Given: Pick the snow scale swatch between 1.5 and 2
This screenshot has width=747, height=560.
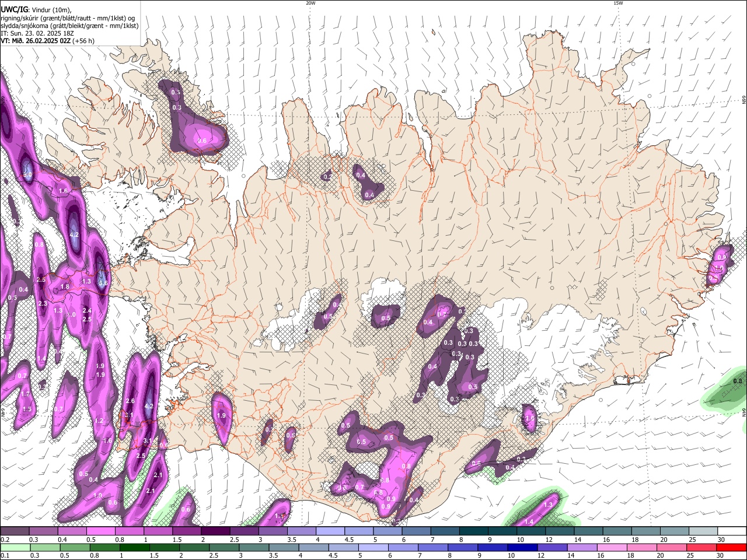Looking at the screenshot, I should pos(186,531).
